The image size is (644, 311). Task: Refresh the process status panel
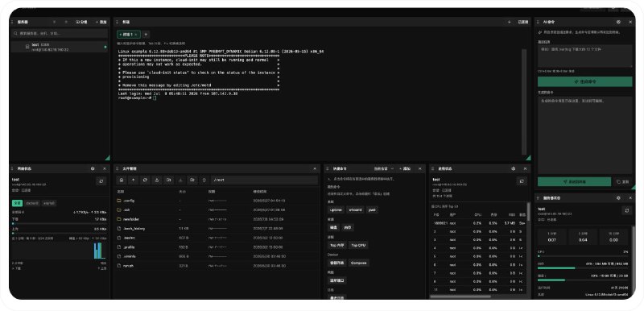pyautogui.click(x=522, y=181)
